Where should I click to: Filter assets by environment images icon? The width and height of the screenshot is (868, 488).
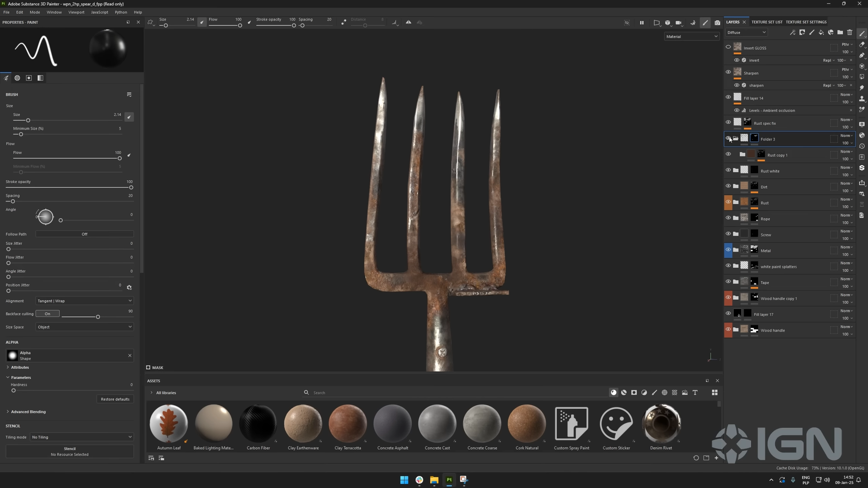[x=685, y=392]
